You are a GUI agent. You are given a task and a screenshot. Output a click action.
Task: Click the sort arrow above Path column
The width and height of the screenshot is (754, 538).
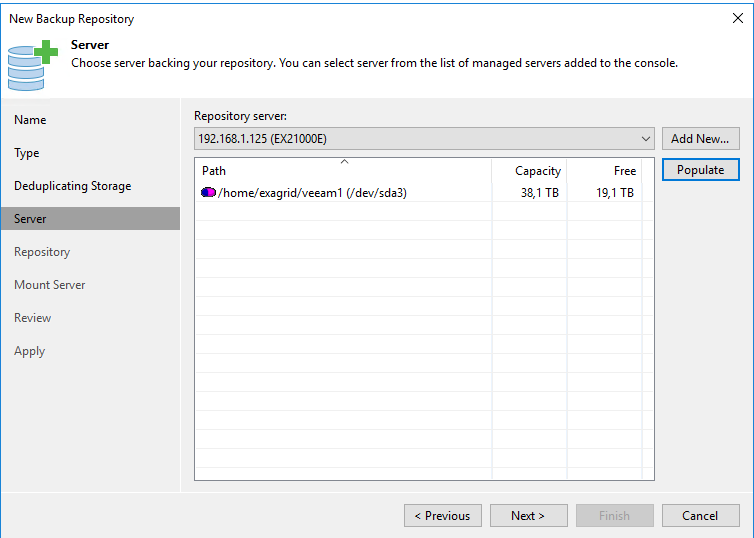tap(344, 162)
